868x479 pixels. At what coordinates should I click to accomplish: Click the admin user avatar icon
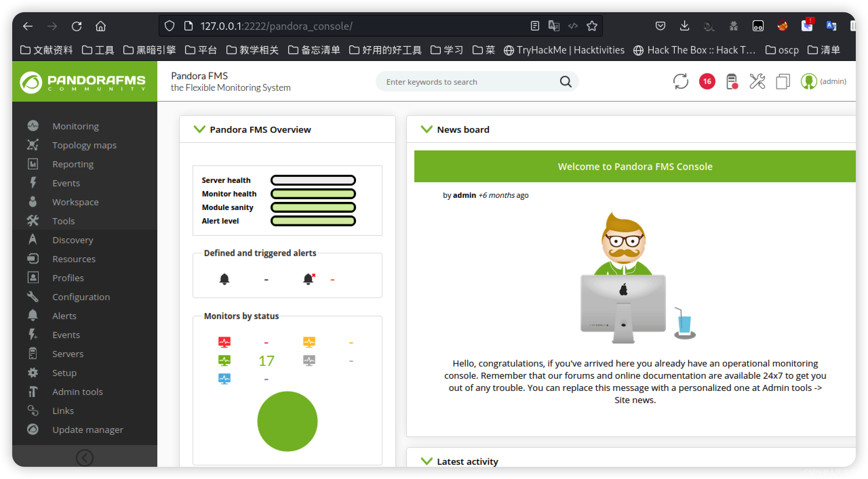point(809,82)
